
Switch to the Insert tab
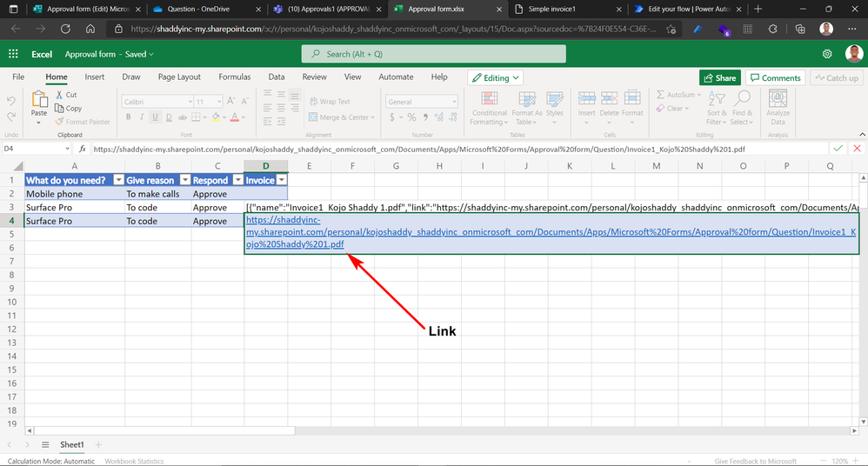[94, 77]
